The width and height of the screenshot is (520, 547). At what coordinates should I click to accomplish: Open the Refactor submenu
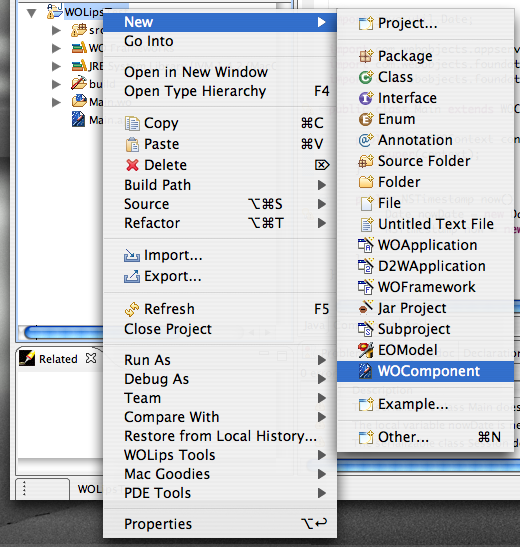coord(220,223)
